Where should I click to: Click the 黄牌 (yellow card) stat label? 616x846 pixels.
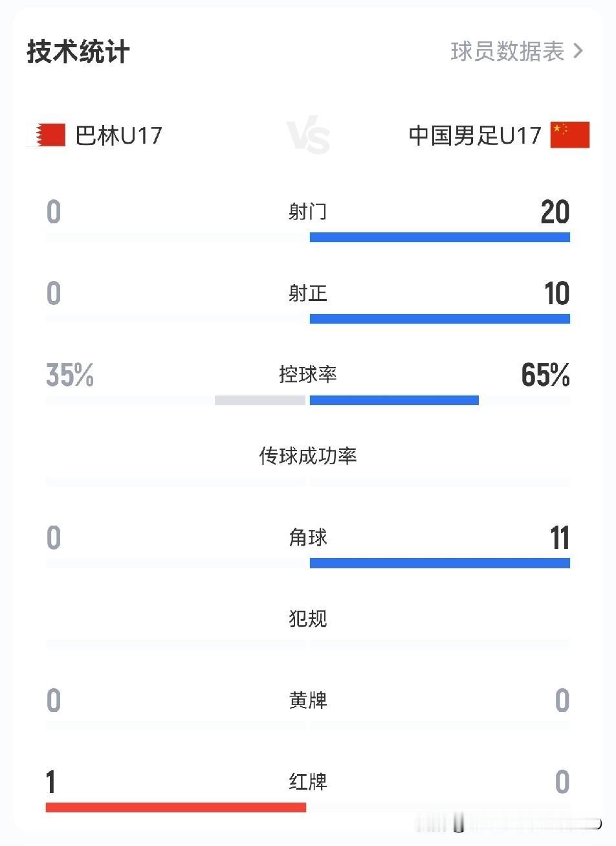[308, 701]
